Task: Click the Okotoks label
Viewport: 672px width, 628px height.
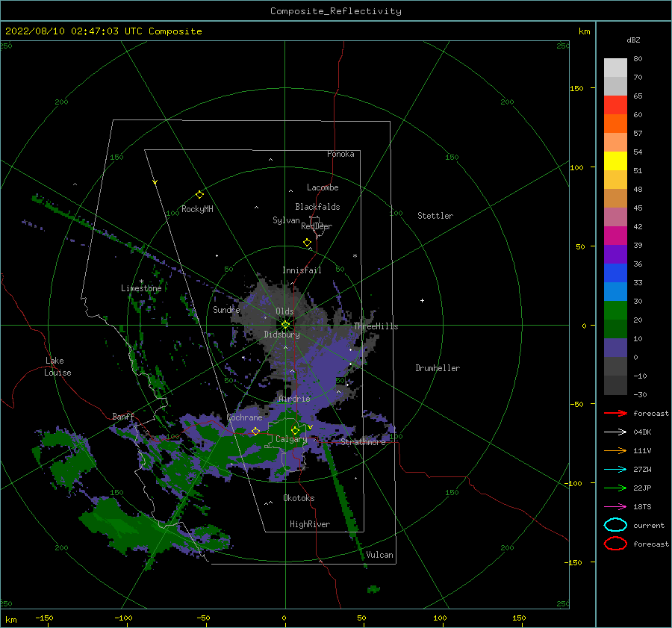Action: [x=299, y=498]
